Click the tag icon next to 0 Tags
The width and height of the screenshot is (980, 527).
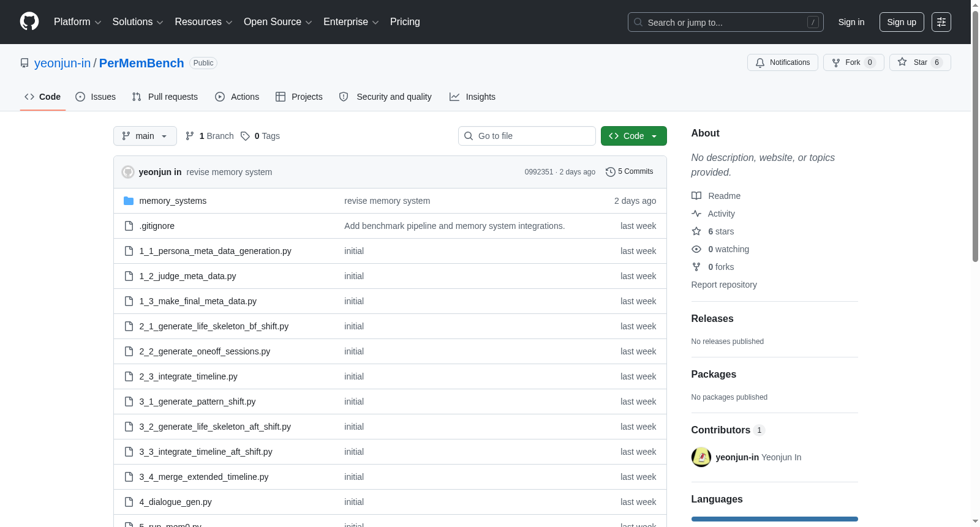(245, 136)
